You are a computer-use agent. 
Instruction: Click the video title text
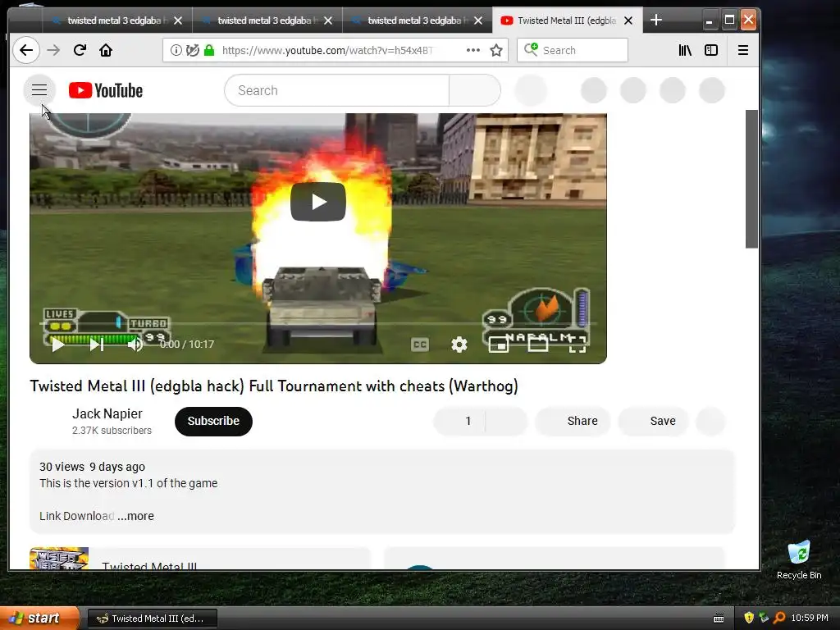pyautogui.click(x=274, y=386)
